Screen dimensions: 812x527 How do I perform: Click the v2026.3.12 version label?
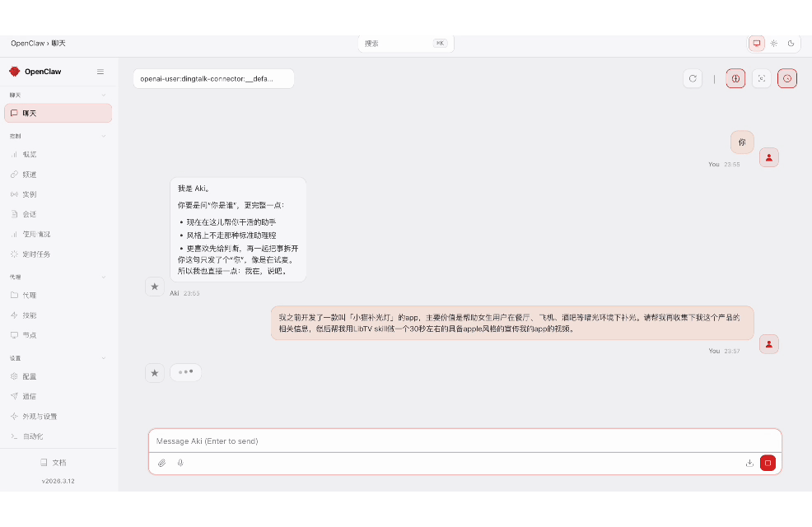[58, 481]
